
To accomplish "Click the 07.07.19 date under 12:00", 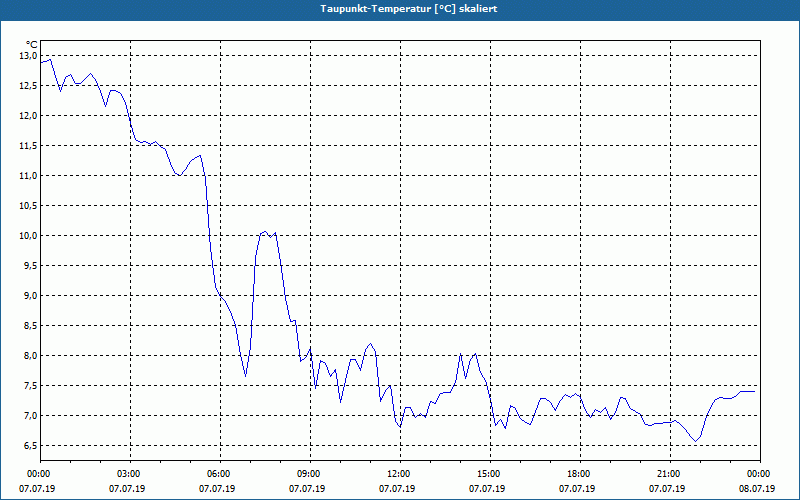I will (397, 489).
